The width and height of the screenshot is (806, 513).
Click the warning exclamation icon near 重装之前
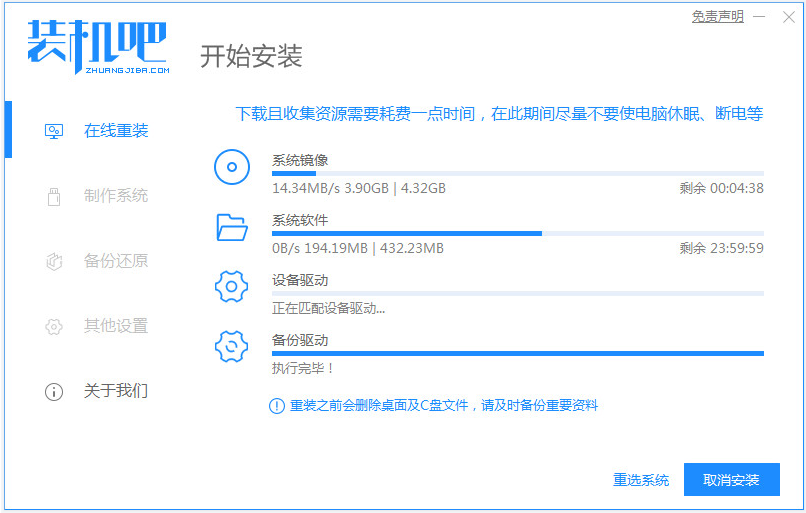point(277,406)
